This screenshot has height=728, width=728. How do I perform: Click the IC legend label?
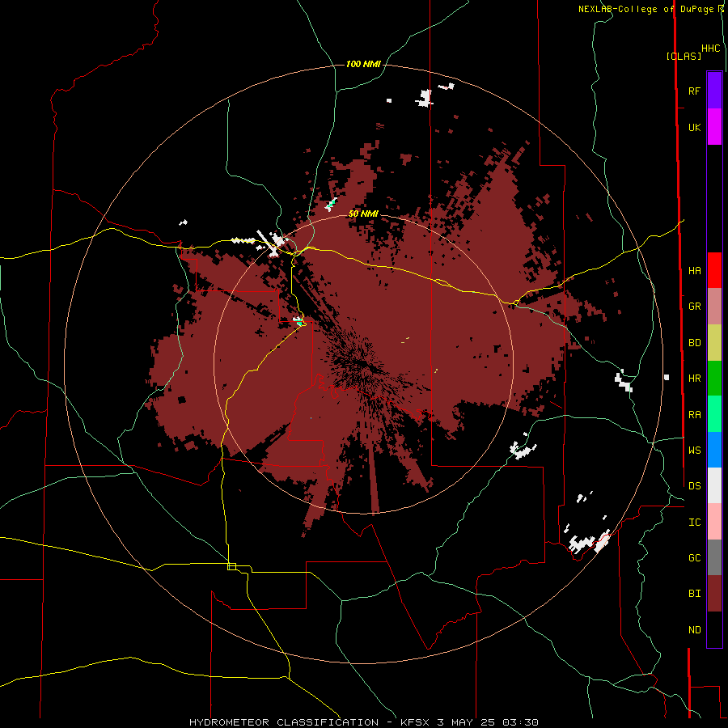tap(694, 523)
